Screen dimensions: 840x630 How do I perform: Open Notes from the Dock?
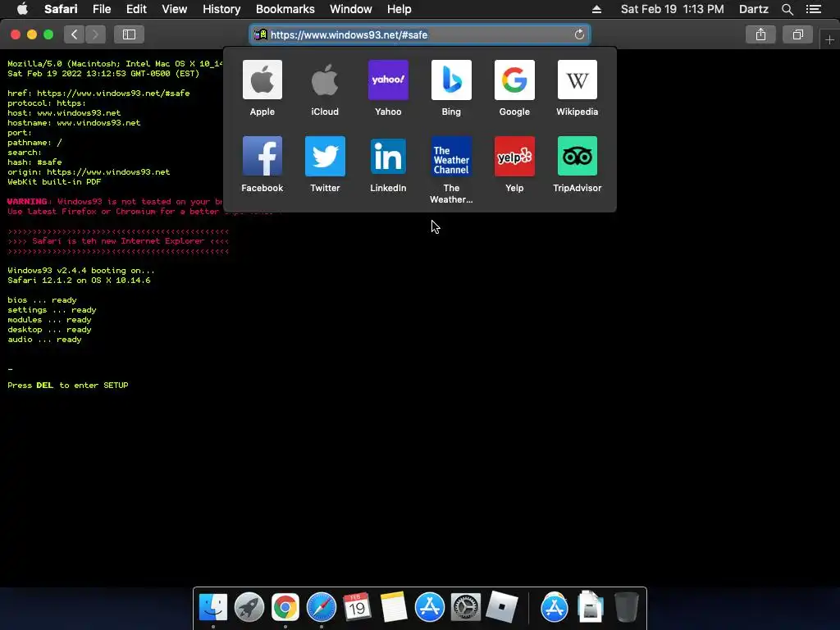[x=393, y=607]
